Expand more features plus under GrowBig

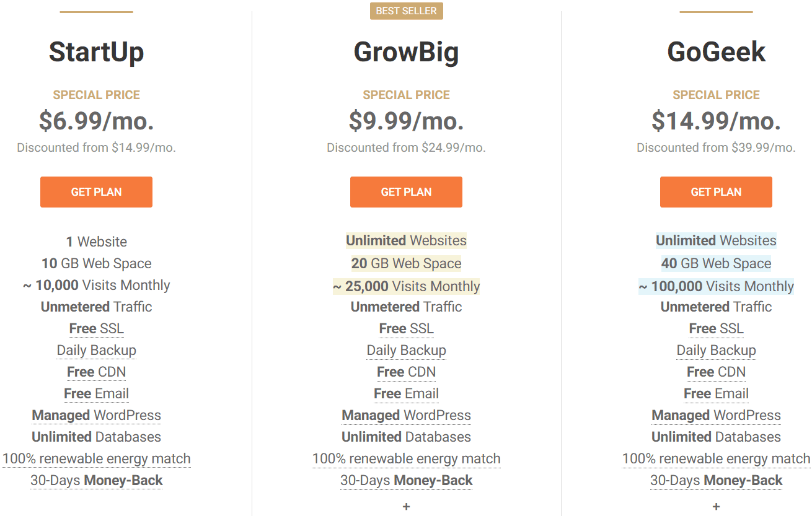[406, 507]
